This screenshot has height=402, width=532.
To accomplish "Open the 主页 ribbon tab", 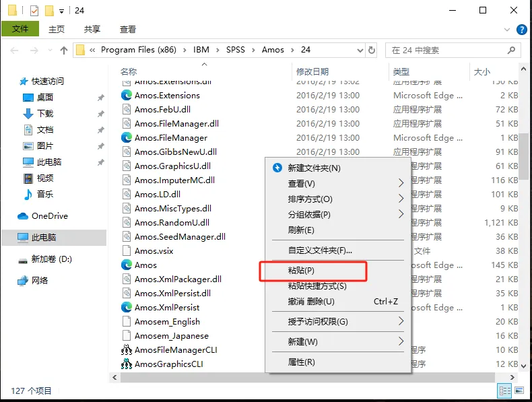I will [x=57, y=30].
